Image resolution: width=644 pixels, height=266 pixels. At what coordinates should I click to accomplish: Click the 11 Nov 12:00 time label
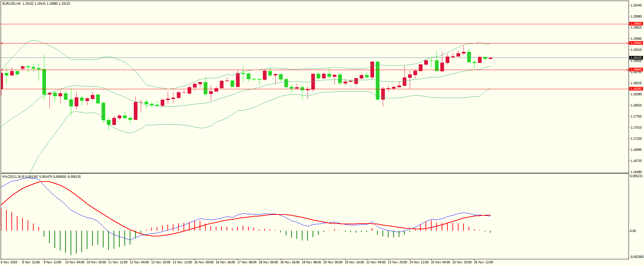(118, 262)
